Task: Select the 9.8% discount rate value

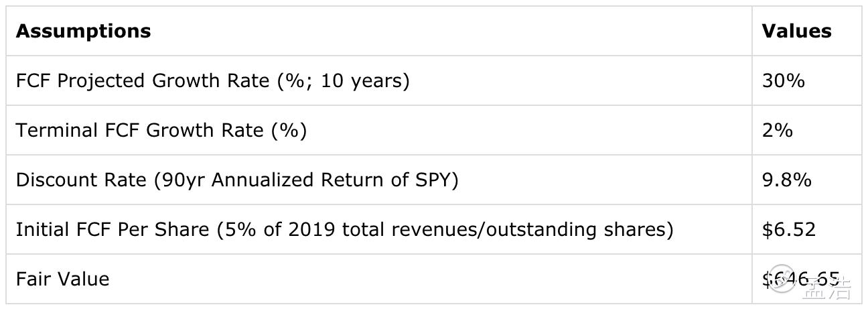Action: tap(786, 180)
